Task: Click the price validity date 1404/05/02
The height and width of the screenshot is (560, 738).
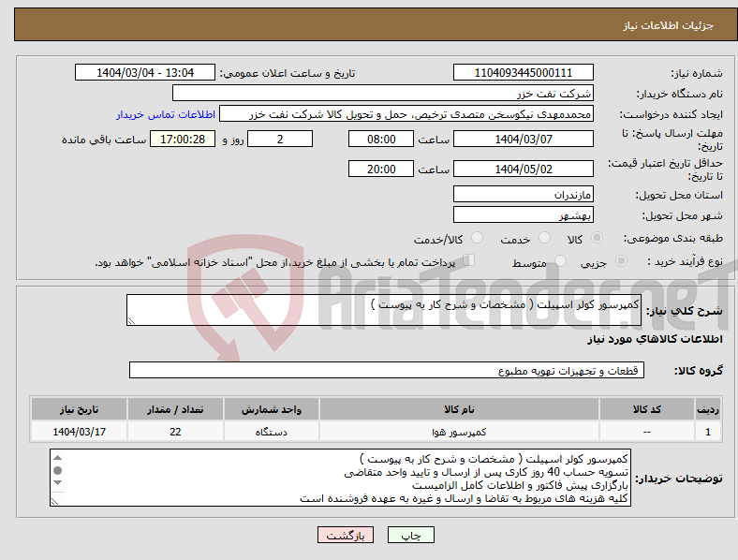Action: point(523,169)
